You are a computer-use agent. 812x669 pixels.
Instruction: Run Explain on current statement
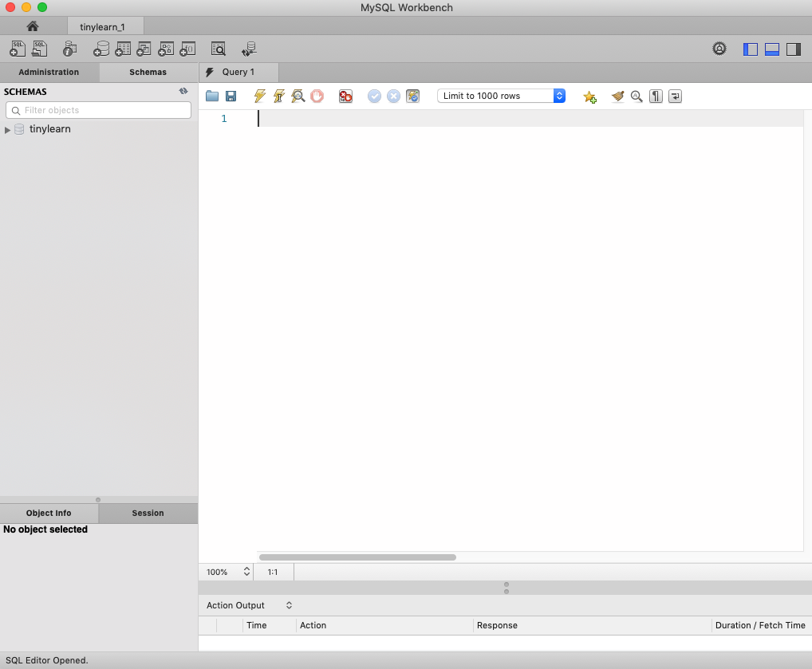click(x=298, y=96)
